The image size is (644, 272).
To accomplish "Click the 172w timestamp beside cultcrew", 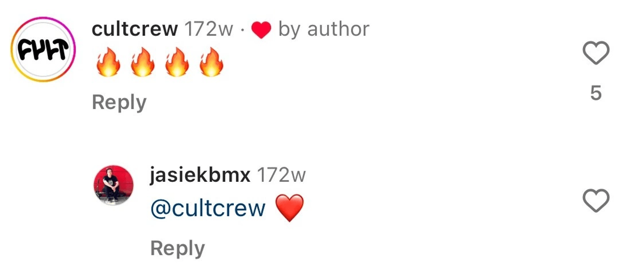I will coord(209,30).
